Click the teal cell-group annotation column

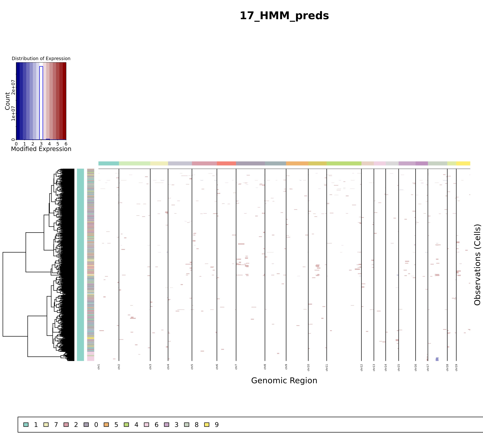[x=80, y=265]
